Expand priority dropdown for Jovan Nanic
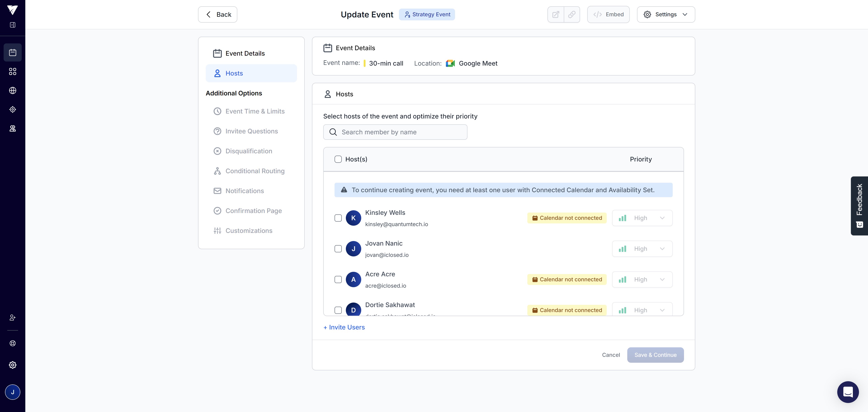 point(642,249)
